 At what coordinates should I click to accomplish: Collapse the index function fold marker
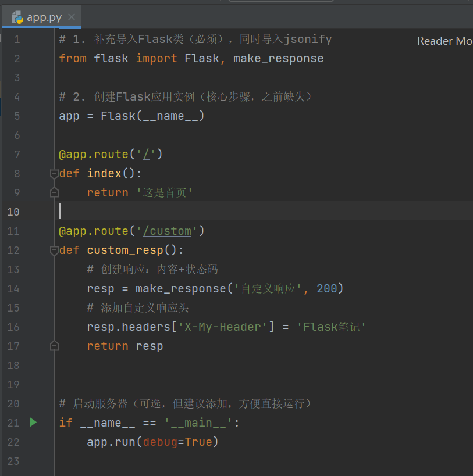[54, 174]
